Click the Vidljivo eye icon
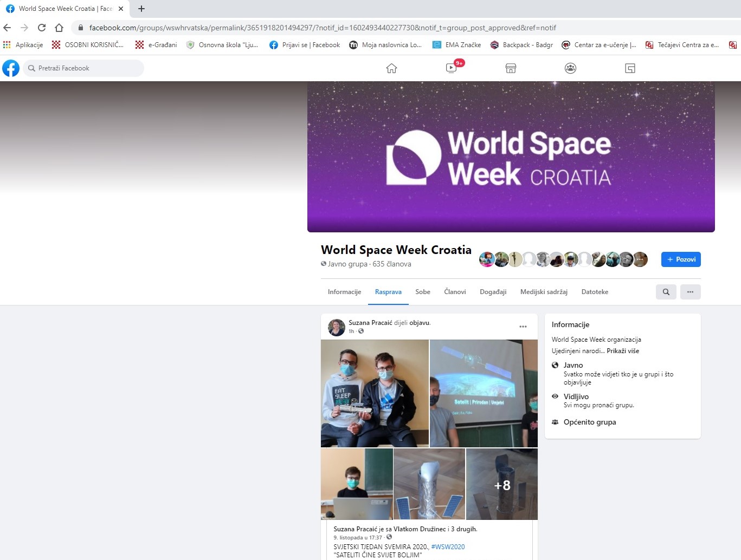Image resolution: width=741 pixels, height=560 pixels. coord(555,396)
